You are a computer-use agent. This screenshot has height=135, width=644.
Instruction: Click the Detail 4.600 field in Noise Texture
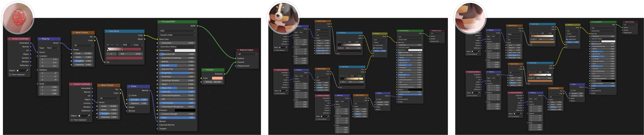[109, 110]
